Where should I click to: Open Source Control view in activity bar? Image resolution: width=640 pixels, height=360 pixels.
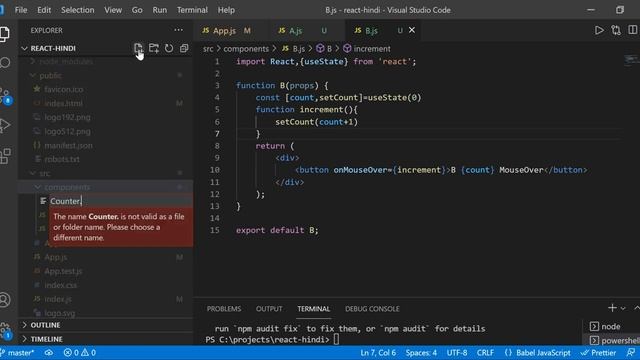(x=6, y=96)
